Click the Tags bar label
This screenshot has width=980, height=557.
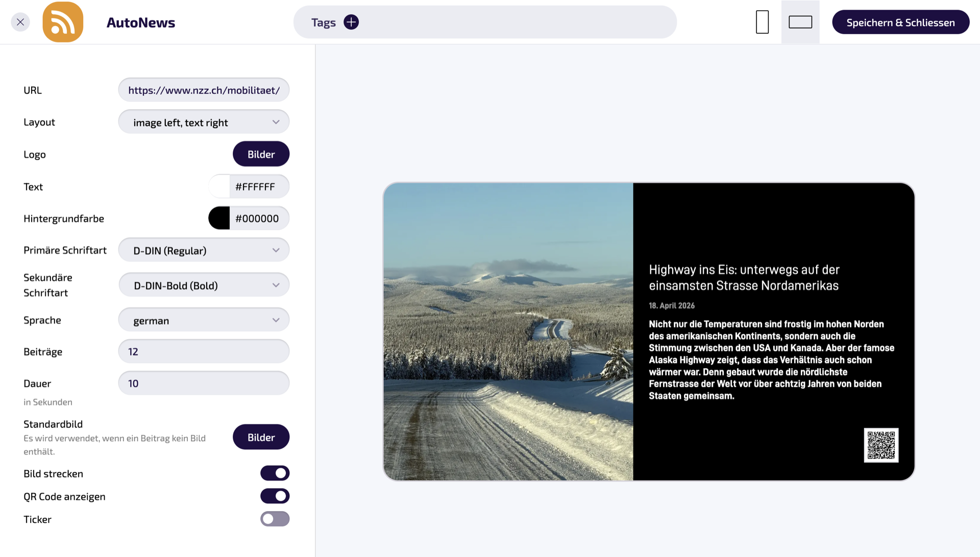pyautogui.click(x=324, y=22)
